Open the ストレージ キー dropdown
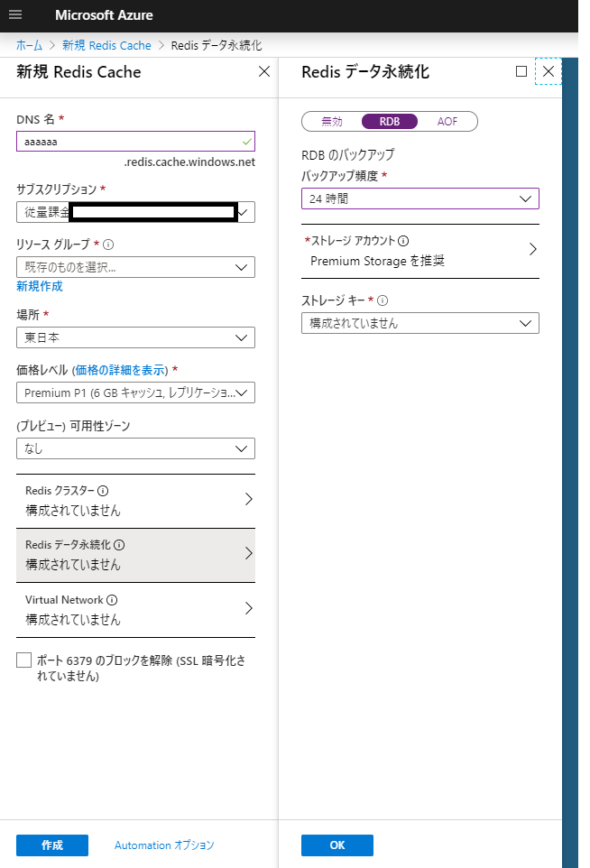The height and width of the screenshot is (868, 590). tap(420, 323)
